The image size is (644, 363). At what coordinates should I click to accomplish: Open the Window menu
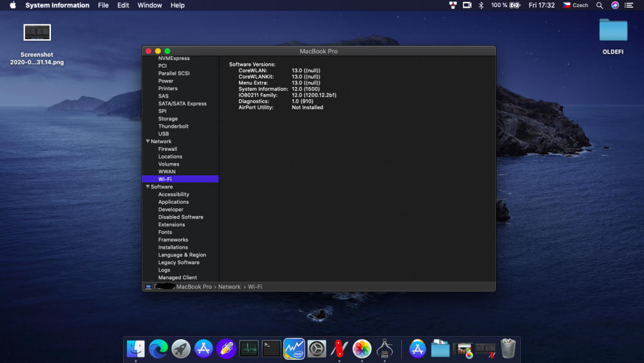coord(149,5)
